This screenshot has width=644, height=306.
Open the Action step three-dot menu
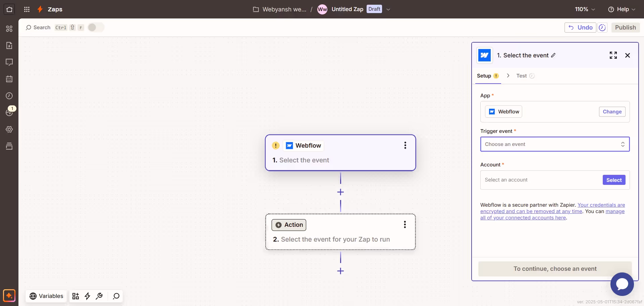[405, 224]
